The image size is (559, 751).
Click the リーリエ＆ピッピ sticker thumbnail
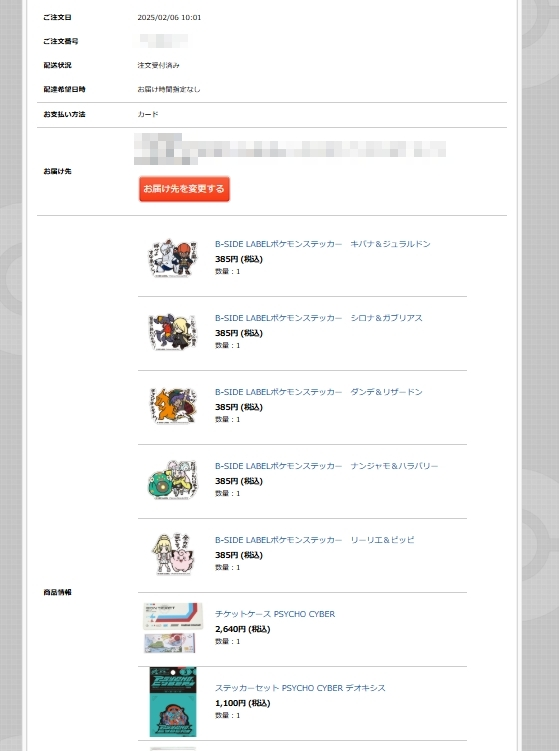[x=173, y=554]
